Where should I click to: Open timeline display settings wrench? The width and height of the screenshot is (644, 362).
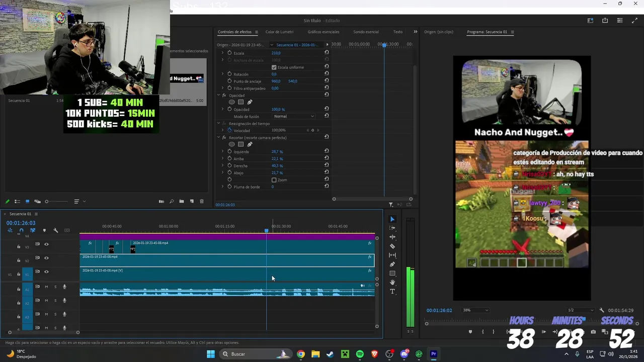point(55,230)
